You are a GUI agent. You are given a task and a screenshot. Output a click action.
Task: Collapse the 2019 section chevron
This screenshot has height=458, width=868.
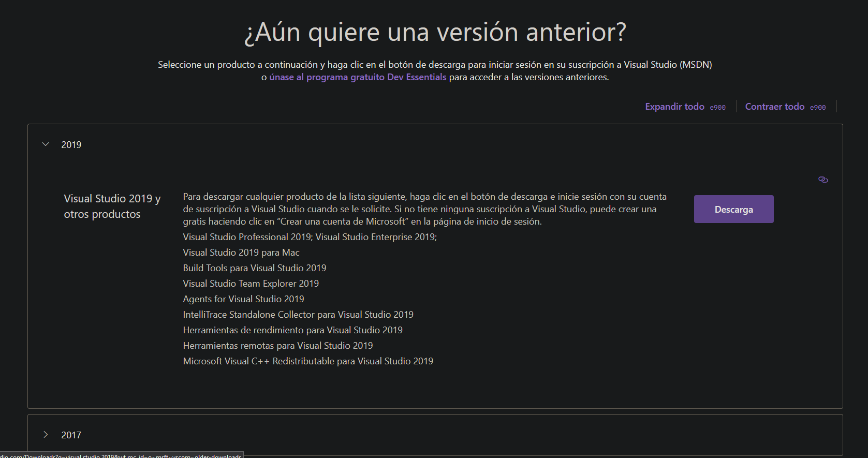46,144
